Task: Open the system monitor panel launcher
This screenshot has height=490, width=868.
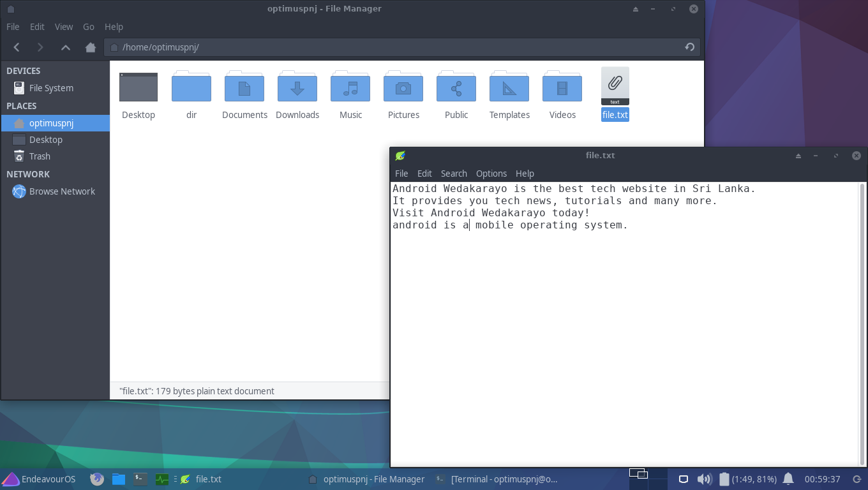Action: click(162, 479)
